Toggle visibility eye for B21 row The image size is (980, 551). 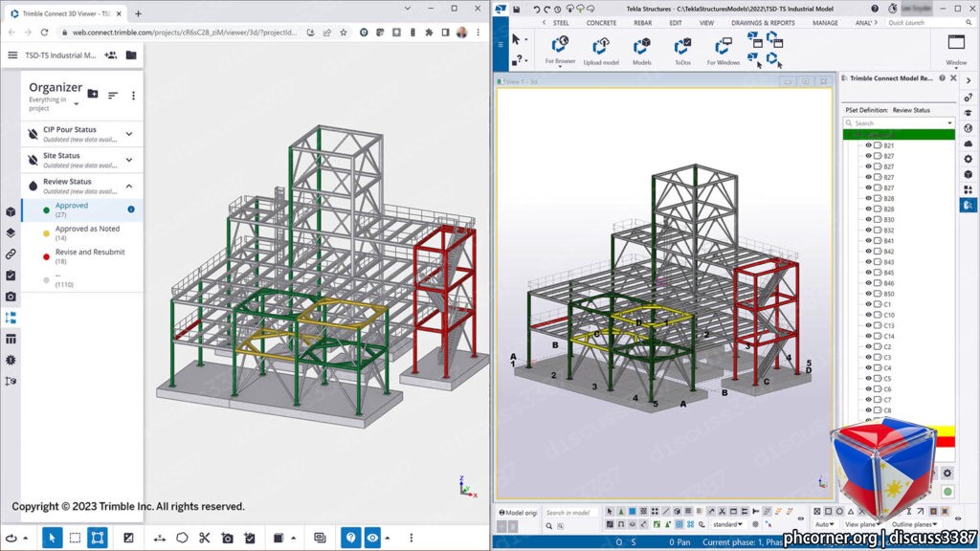868,145
